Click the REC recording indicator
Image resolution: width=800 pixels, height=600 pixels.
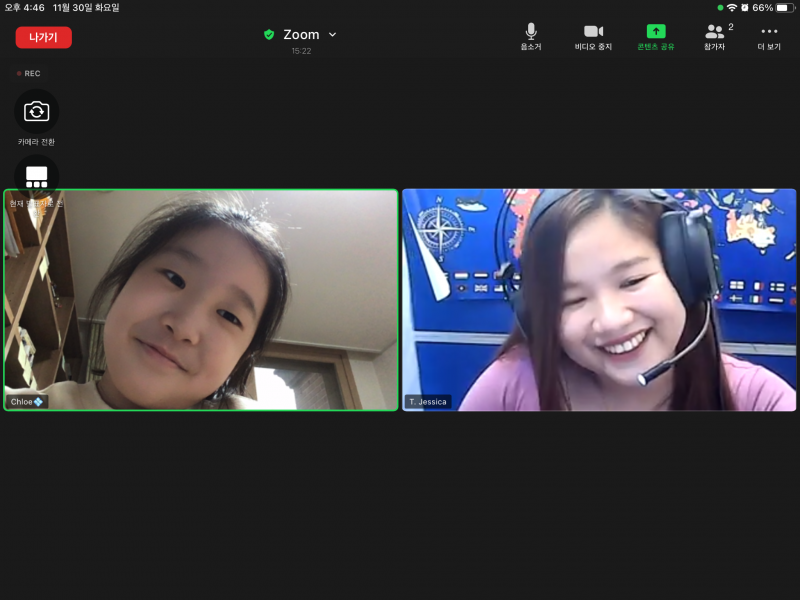(x=29, y=73)
